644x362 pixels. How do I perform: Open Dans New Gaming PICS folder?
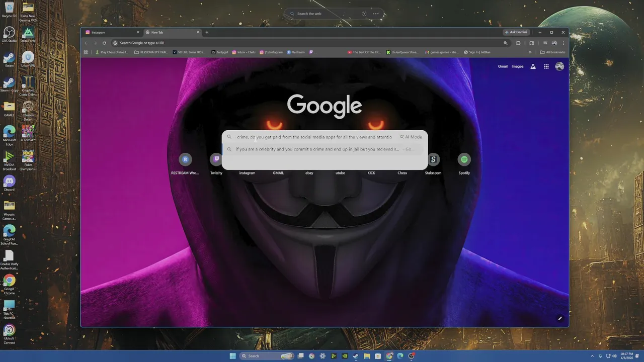(28, 12)
